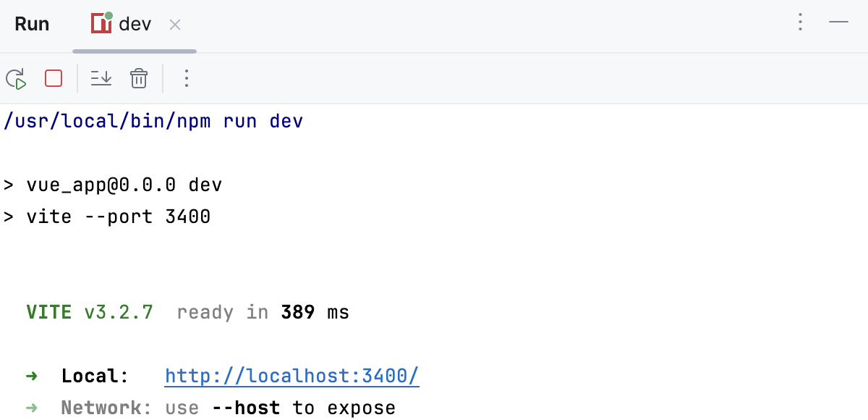Stop the running dev process
The width and height of the screenshot is (868, 420).
pos(53,78)
